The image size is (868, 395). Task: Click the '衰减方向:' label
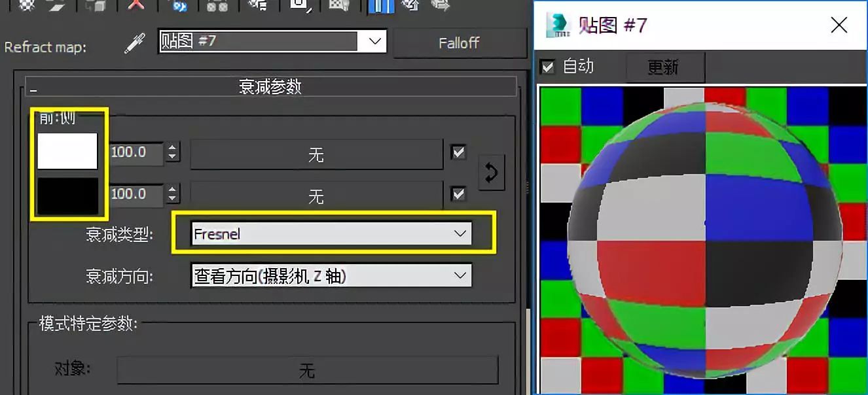pyautogui.click(x=119, y=277)
